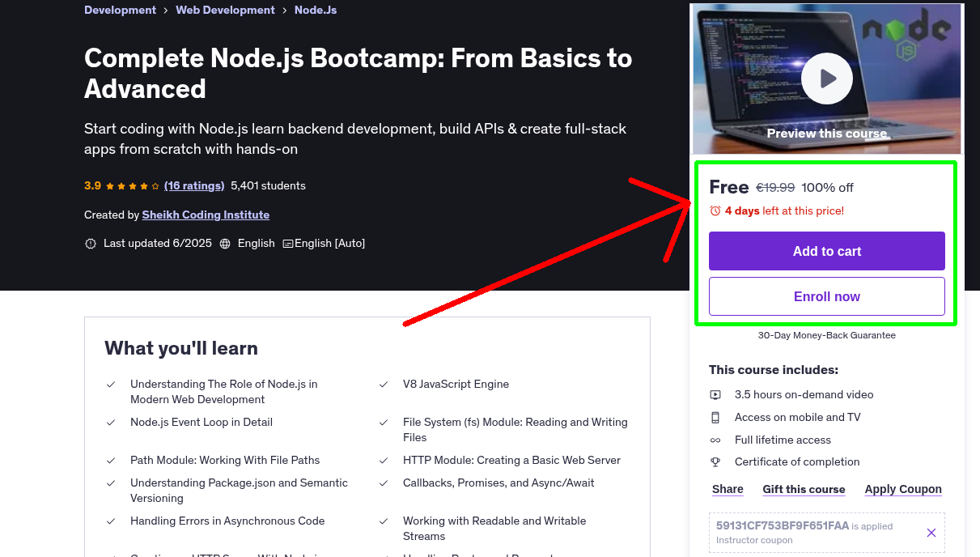Open Sheikh Coding Institute instructor page
This screenshot has height=557, width=980.
[x=206, y=215]
